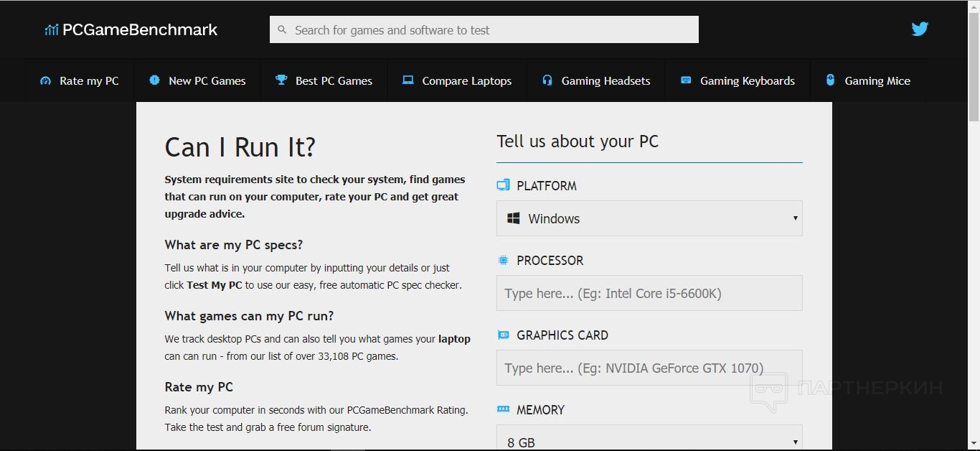Image resolution: width=980 pixels, height=451 pixels.
Task: Expand the Windows platform dropdown
Action: [x=649, y=218]
